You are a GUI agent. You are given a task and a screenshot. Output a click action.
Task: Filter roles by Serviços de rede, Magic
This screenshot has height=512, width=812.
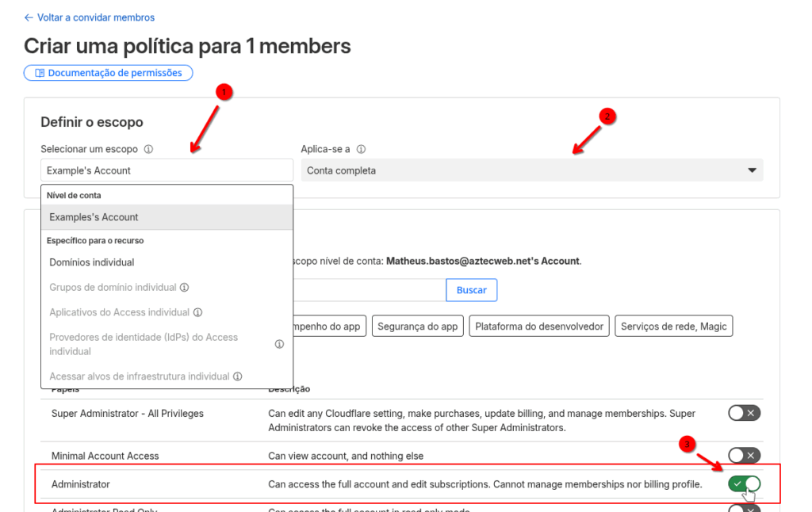tap(673, 326)
